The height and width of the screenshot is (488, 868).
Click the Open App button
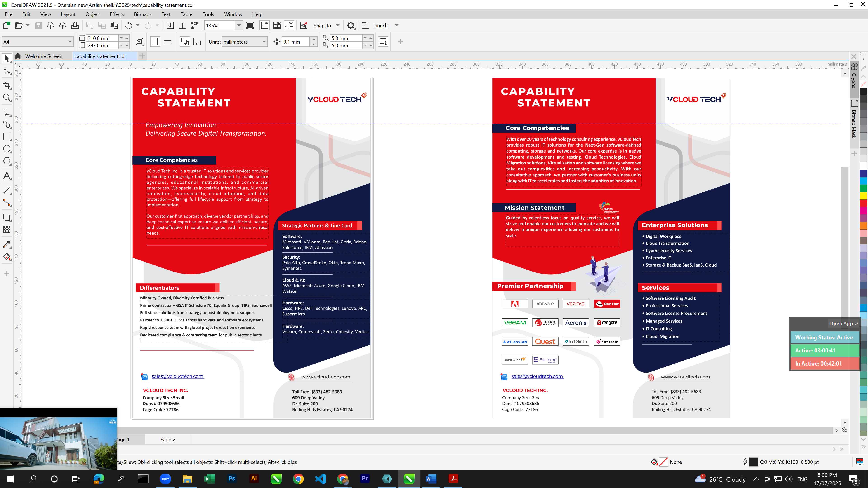[843, 323]
